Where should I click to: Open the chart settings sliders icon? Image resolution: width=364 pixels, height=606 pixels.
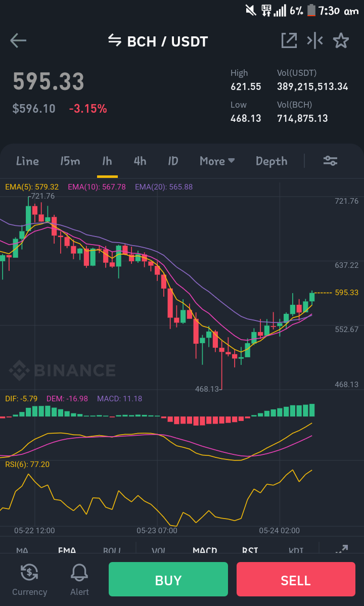click(331, 161)
